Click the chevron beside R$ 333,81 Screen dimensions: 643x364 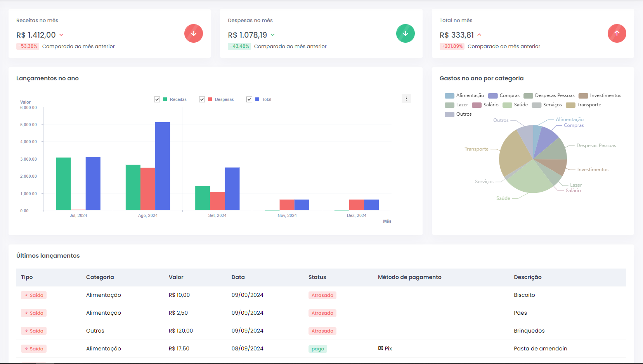coord(480,35)
